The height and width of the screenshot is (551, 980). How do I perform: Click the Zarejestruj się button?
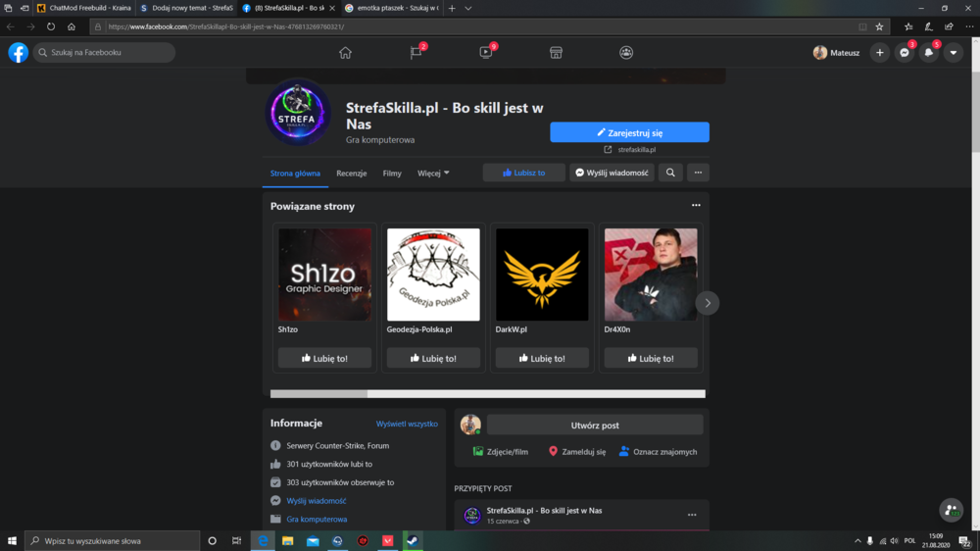point(629,132)
